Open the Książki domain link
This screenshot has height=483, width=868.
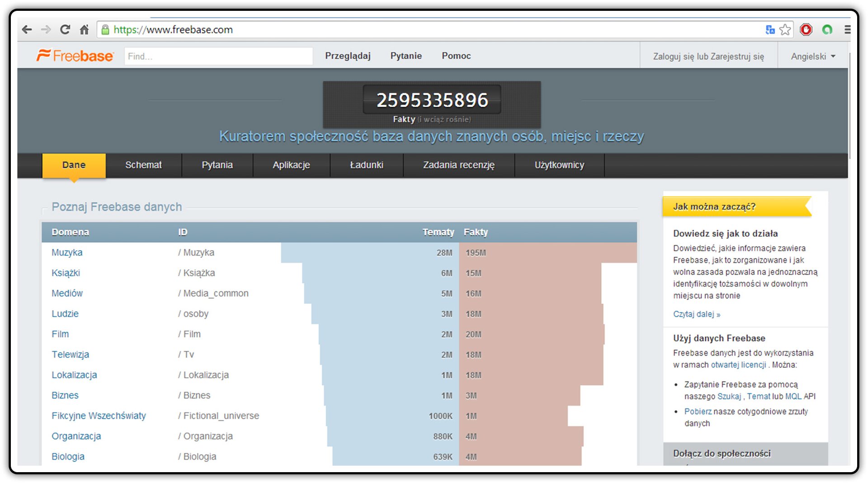click(66, 273)
